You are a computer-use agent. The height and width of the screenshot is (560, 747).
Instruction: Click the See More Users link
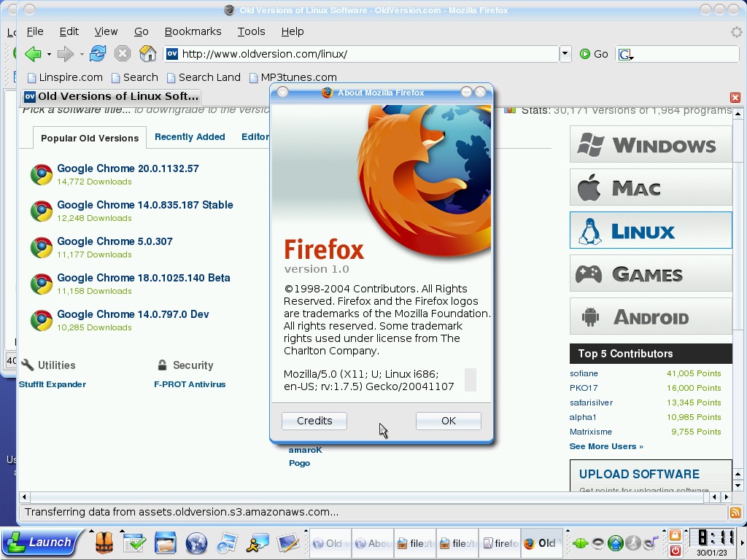[x=606, y=446]
